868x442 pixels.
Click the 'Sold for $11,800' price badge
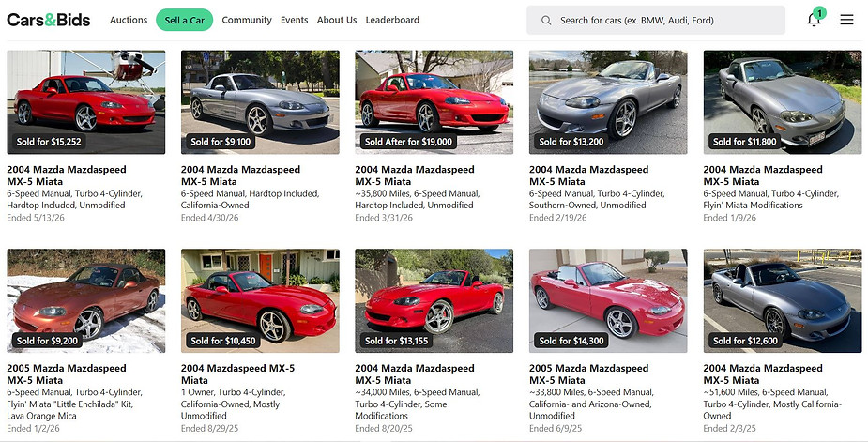[744, 142]
